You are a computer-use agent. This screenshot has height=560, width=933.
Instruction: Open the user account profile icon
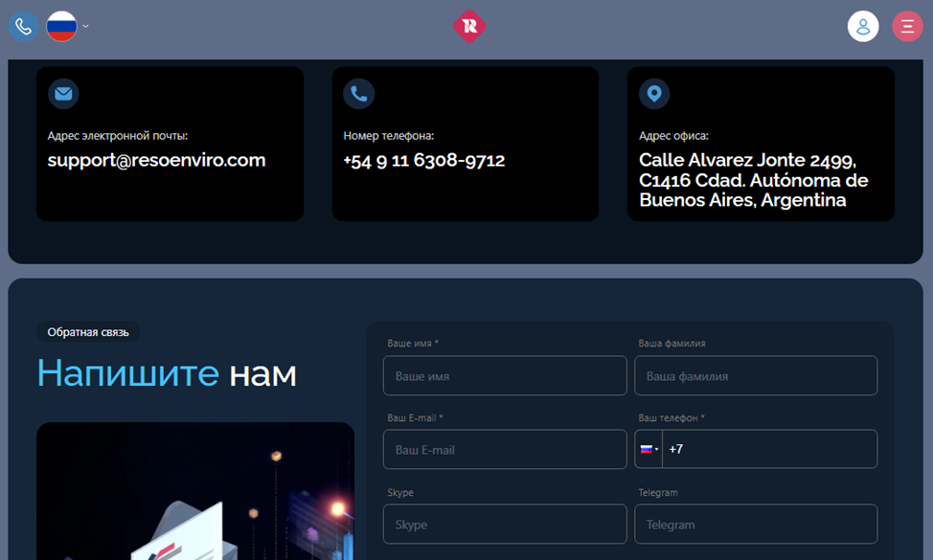coord(863,26)
